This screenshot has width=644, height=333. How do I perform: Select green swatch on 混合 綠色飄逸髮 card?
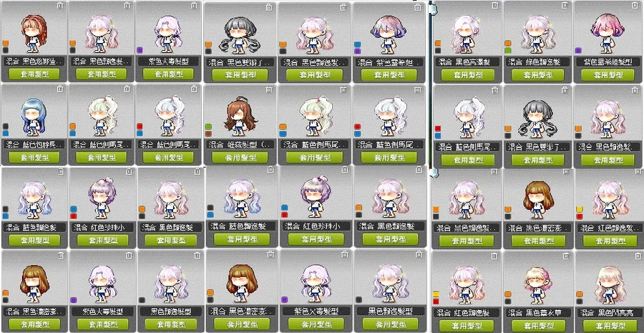tap(508, 51)
